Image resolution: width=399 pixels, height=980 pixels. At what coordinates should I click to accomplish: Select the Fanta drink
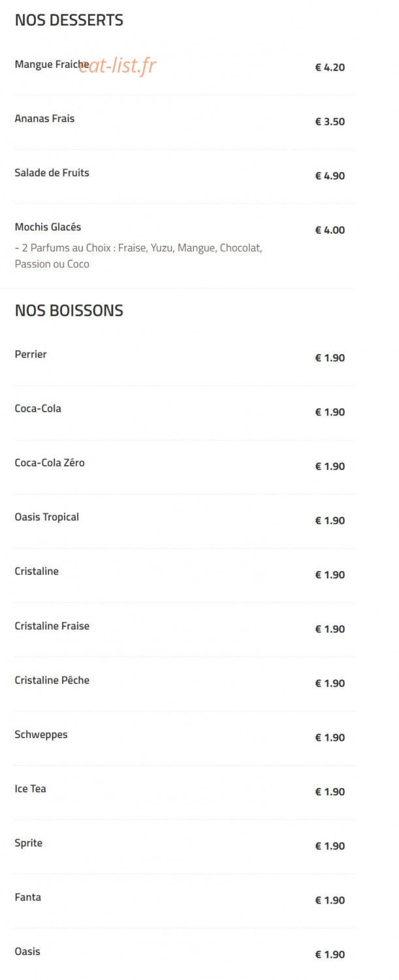pos(27,897)
